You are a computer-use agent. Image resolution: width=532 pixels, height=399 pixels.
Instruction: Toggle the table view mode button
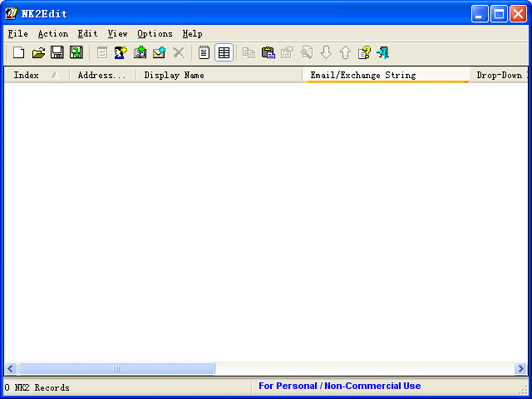point(224,52)
